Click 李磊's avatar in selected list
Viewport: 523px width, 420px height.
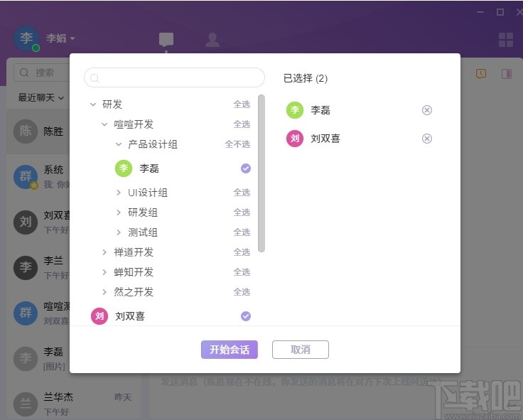(x=295, y=110)
